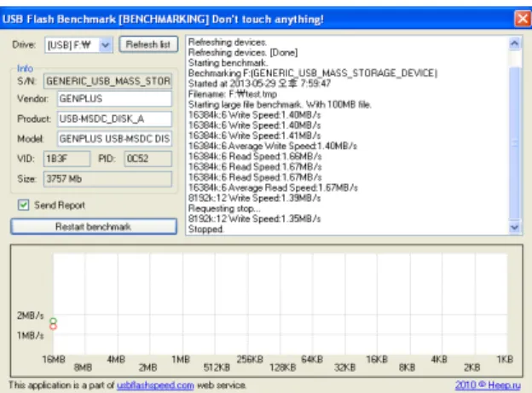Click the Vendor field showing GENPLUS
The height and width of the screenshot is (393, 532).
[x=114, y=99]
